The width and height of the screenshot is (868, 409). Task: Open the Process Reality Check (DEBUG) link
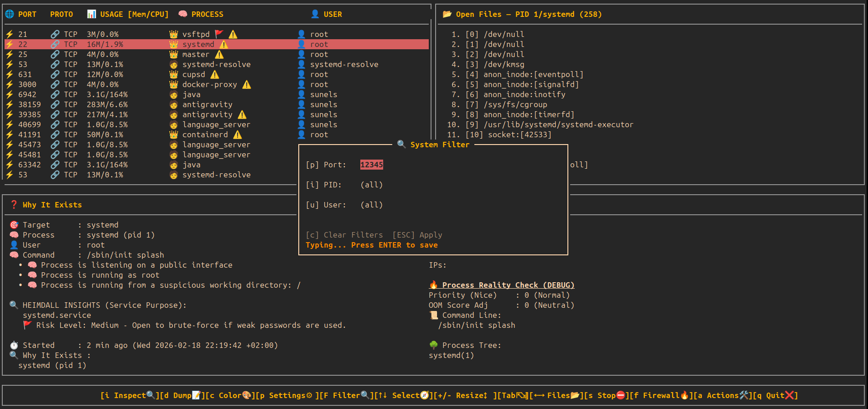click(x=508, y=285)
